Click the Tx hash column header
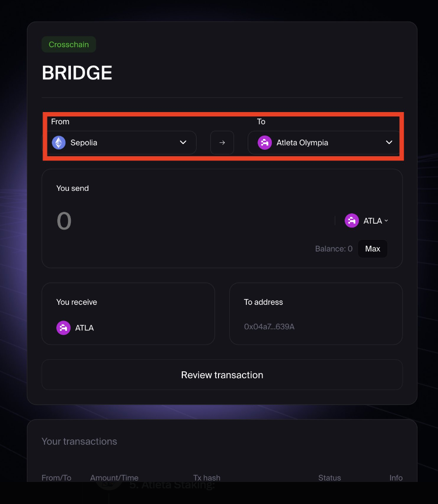The width and height of the screenshot is (438, 504). click(x=207, y=478)
